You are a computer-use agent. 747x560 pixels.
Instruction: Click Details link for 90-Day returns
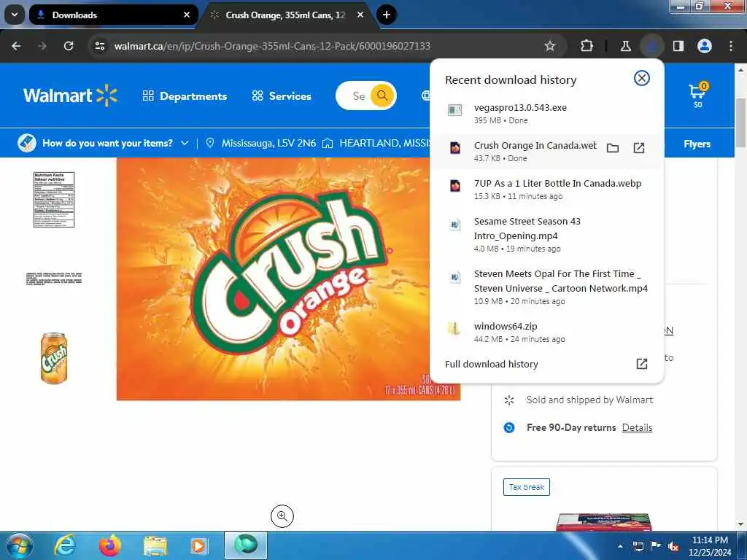[637, 427]
